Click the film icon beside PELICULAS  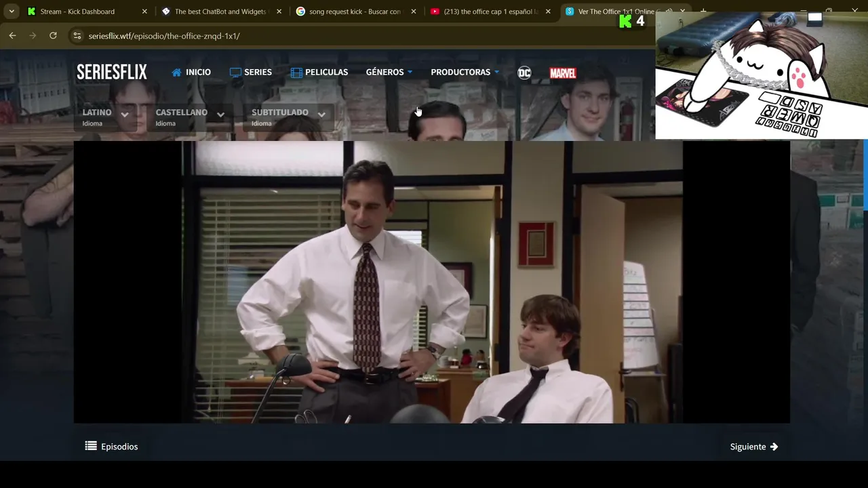[x=296, y=73]
